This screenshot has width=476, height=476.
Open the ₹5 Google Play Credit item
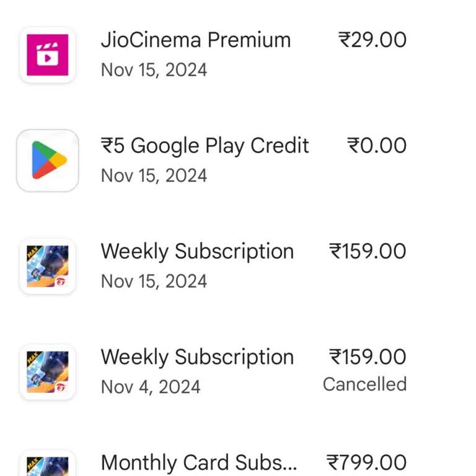[x=205, y=146]
